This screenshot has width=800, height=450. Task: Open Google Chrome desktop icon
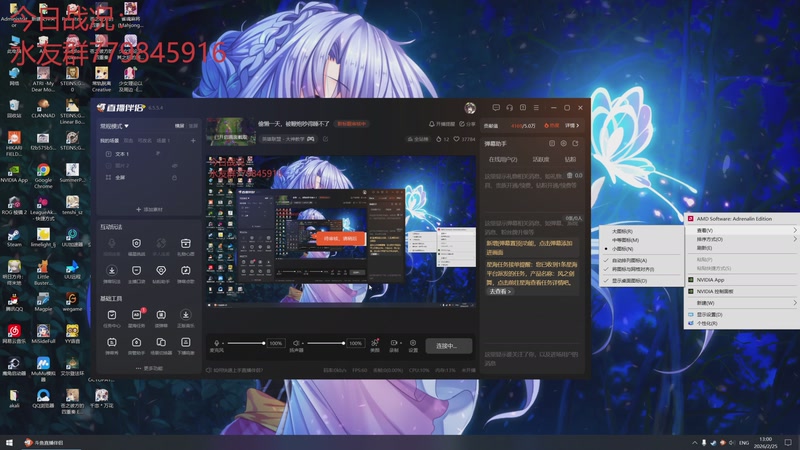point(43,170)
